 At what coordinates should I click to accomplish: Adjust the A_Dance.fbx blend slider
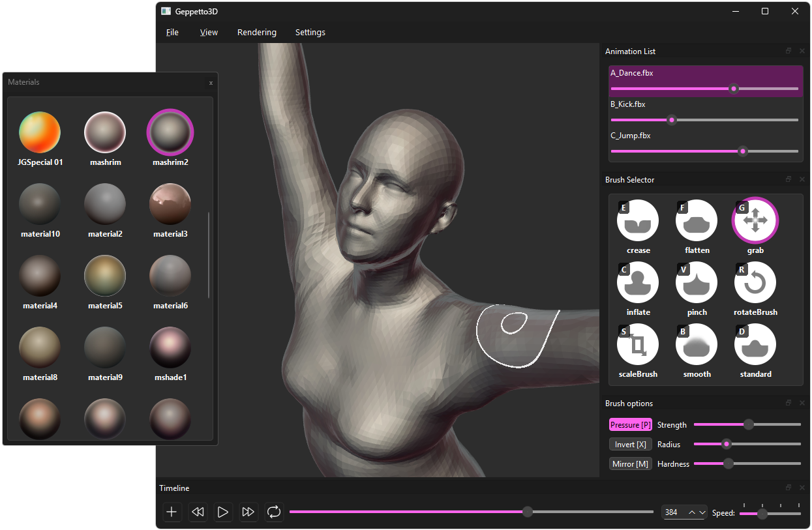tap(704, 89)
